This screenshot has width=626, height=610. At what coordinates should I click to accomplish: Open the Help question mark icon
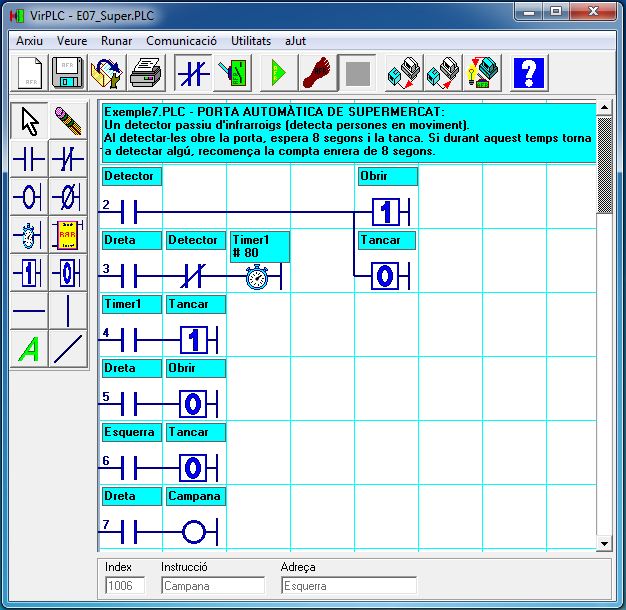click(530, 74)
